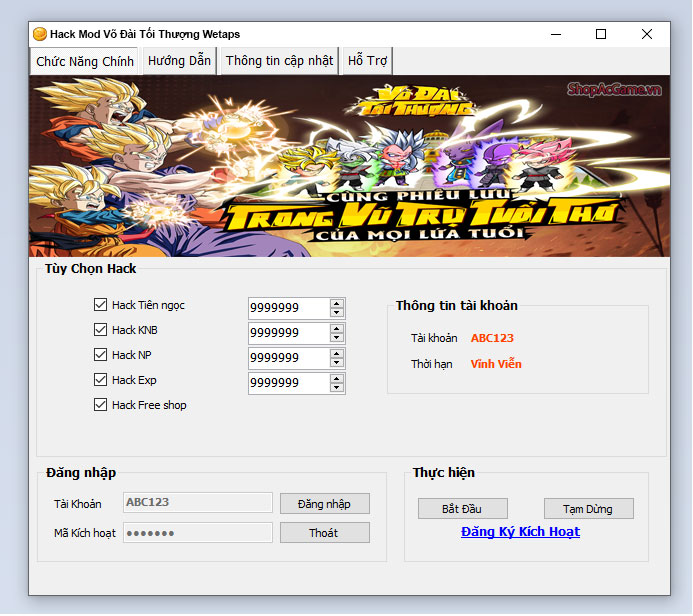This screenshot has width=693, height=616.
Task: Start hacking with Bắt Đầu button
Action: point(463,509)
